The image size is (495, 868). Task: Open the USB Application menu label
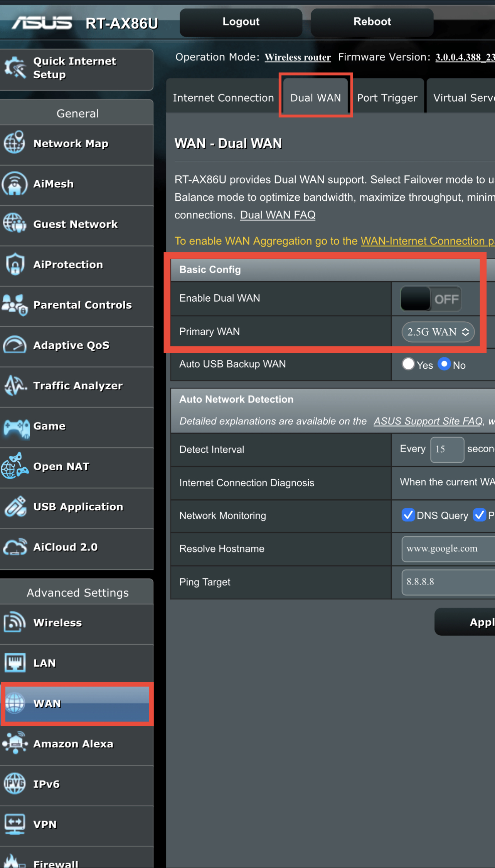click(x=78, y=507)
